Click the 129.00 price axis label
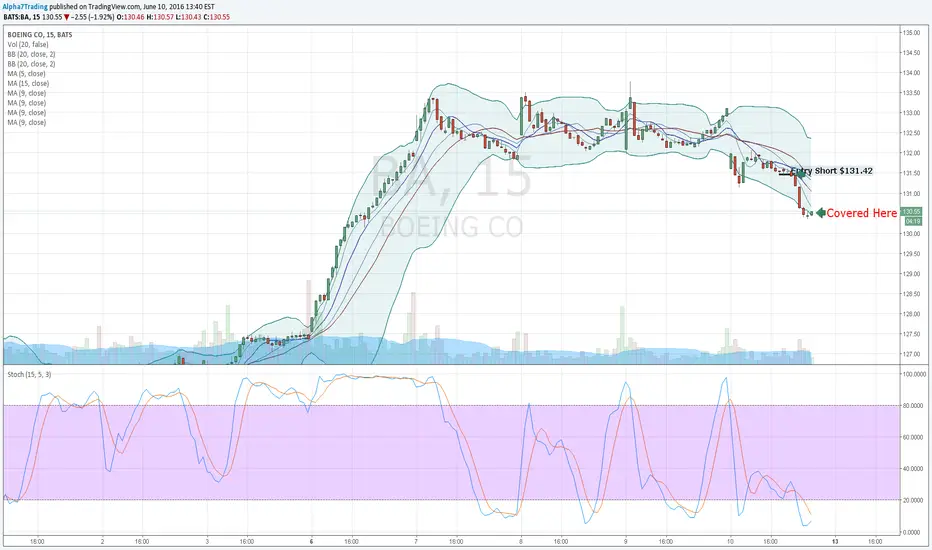 (912, 274)
